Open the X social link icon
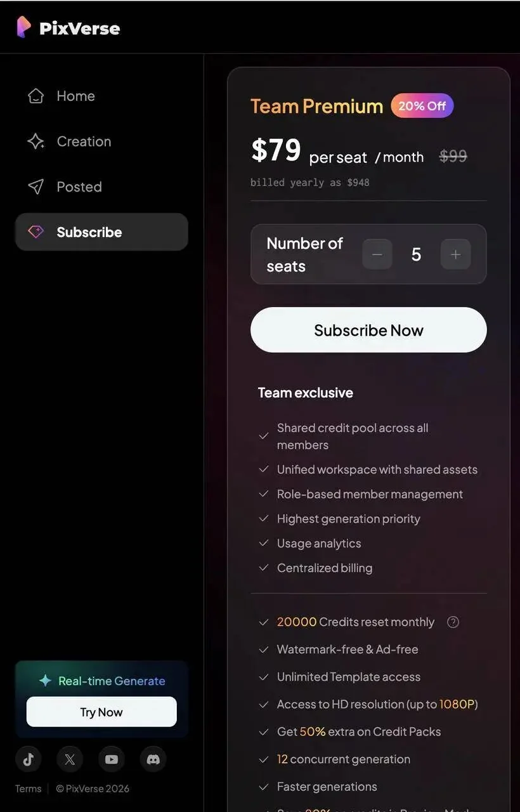This screenshot has width=520, height=812. click(x=70, y=759)
